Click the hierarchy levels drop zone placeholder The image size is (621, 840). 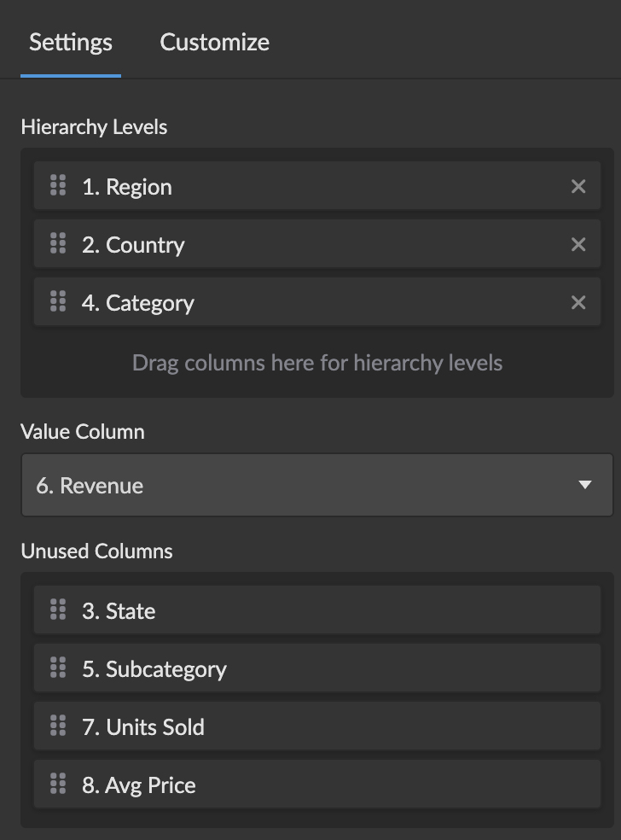click(317, 363)
